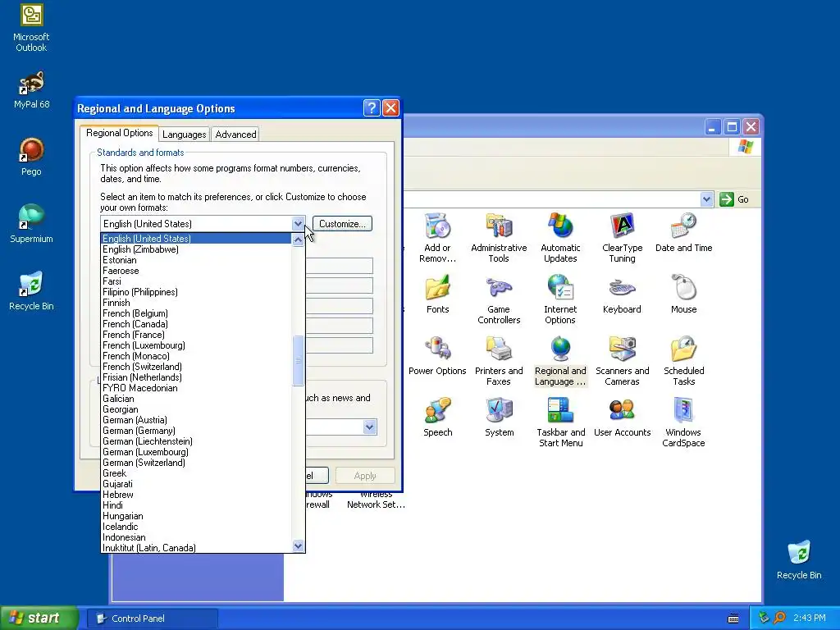Click the Go button in Control Panel
Image resolution: width=840 pixels, height=630 pixels.
pos(734,199)
